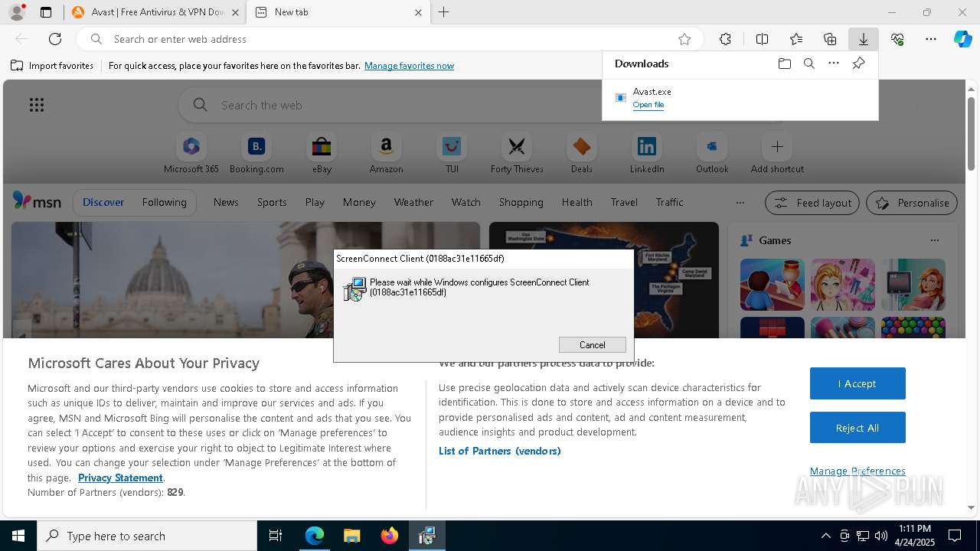980x551 pixels.
Task: Select Discover feed tab
Action: (x=103, y=202)
